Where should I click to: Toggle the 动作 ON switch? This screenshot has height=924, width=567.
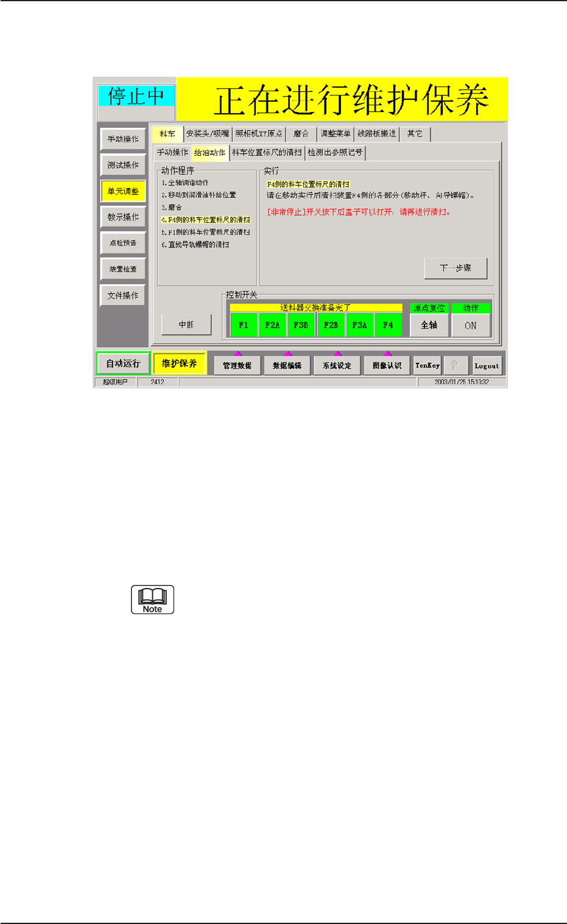point(471,325)
